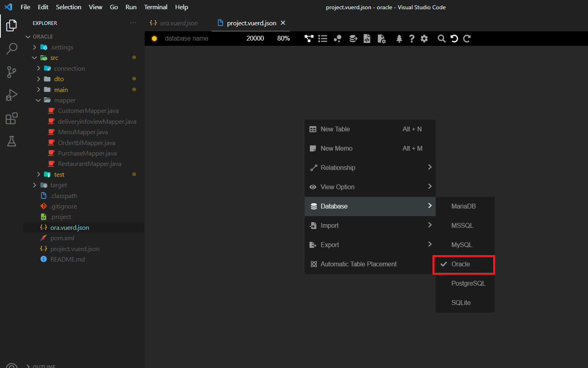Open the Help menu
The image size is (588, 368).
(181, 7)
